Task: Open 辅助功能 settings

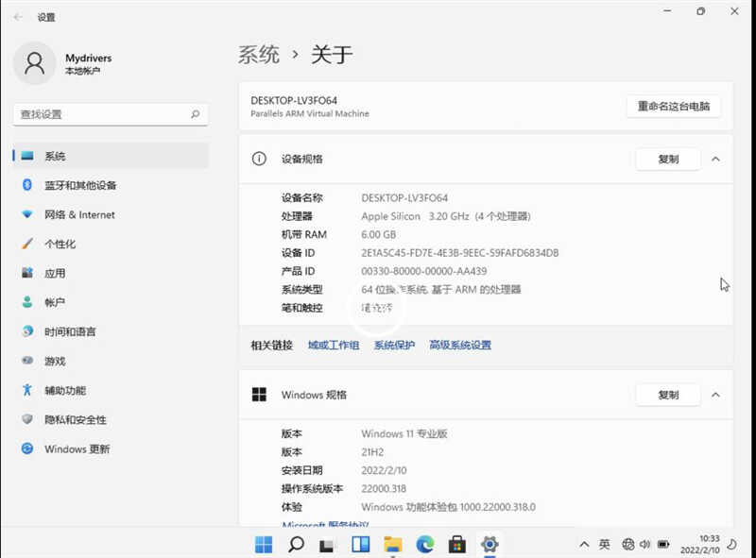Action: (111, 390)
